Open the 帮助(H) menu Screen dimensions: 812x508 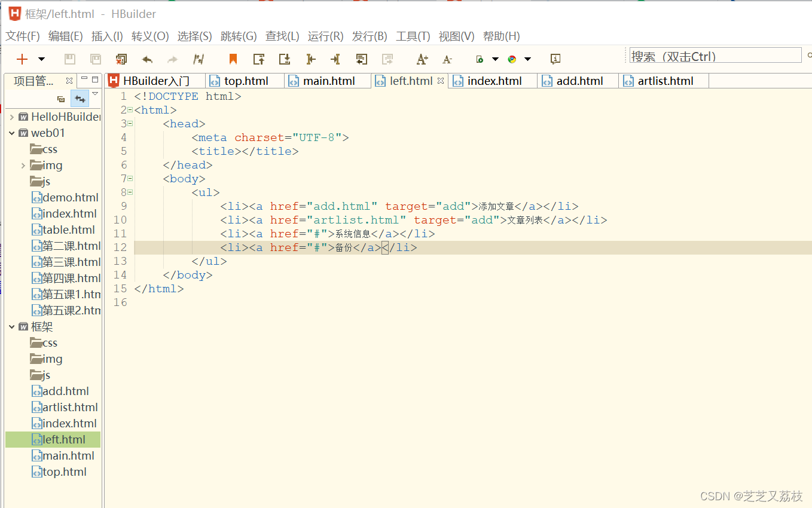501,36
